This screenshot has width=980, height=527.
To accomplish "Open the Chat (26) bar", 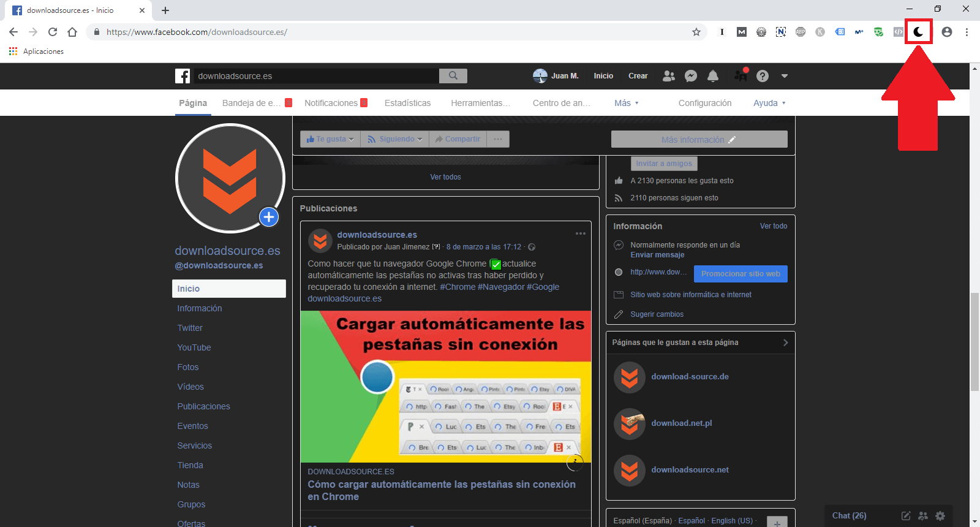I will 850,516.
